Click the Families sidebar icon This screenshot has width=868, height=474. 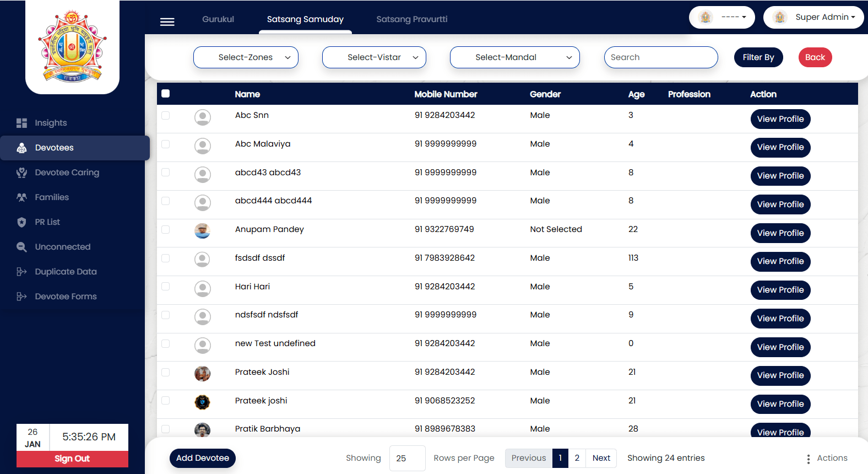21,197
